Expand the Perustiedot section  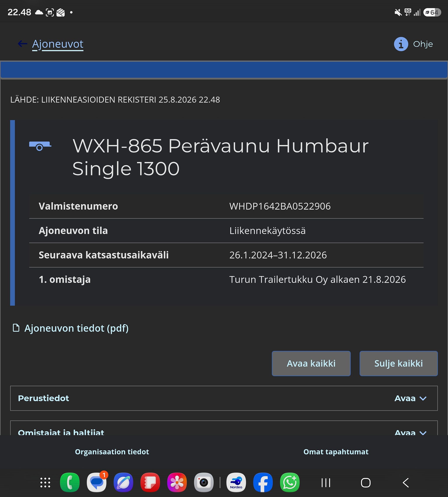(x=224, y=398)
